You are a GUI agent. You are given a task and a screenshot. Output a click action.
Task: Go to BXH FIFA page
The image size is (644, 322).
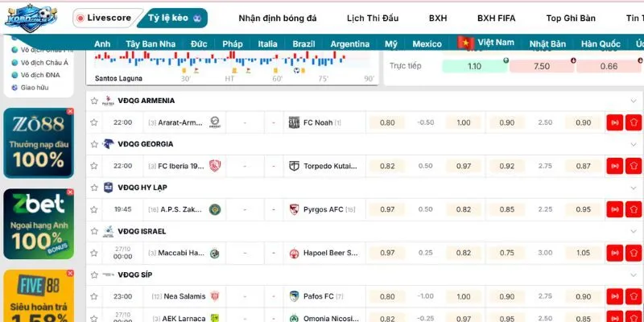click(x=496, y=19)
